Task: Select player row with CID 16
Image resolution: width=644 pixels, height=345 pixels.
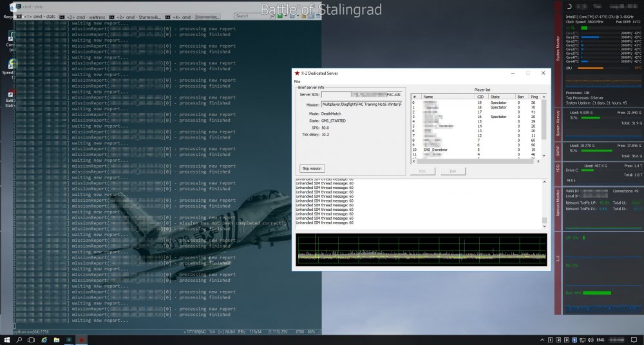Action: (x=477, y=117)
